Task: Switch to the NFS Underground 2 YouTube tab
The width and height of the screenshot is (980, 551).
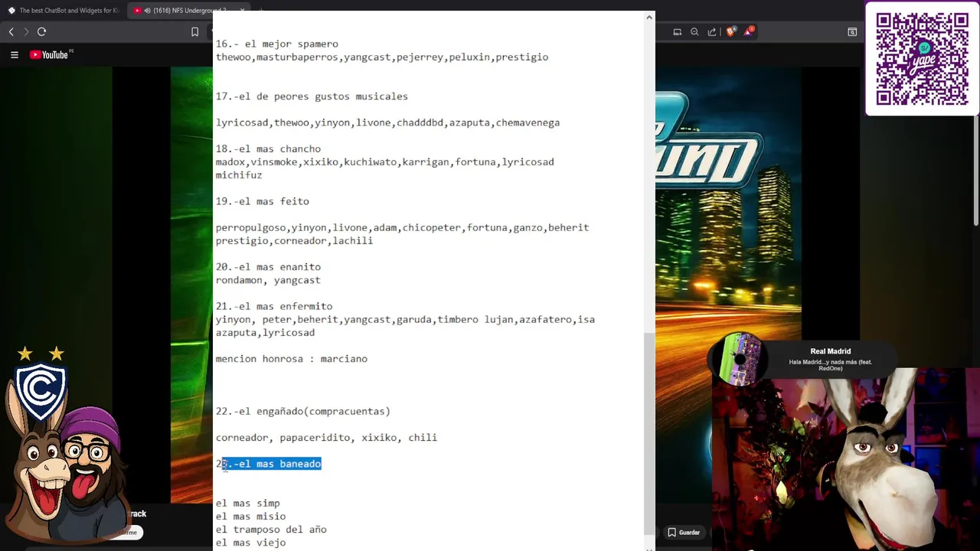Action: [x=188, y=11]
